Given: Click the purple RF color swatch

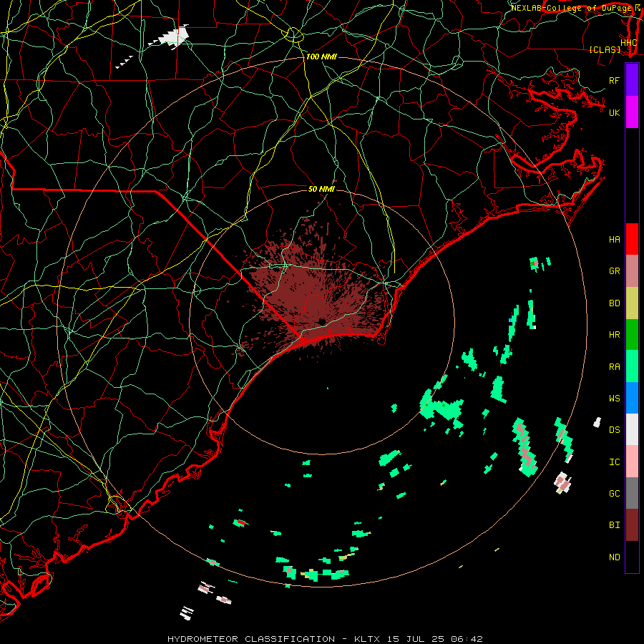Looking at the screenshot, I should click(632, 80).
